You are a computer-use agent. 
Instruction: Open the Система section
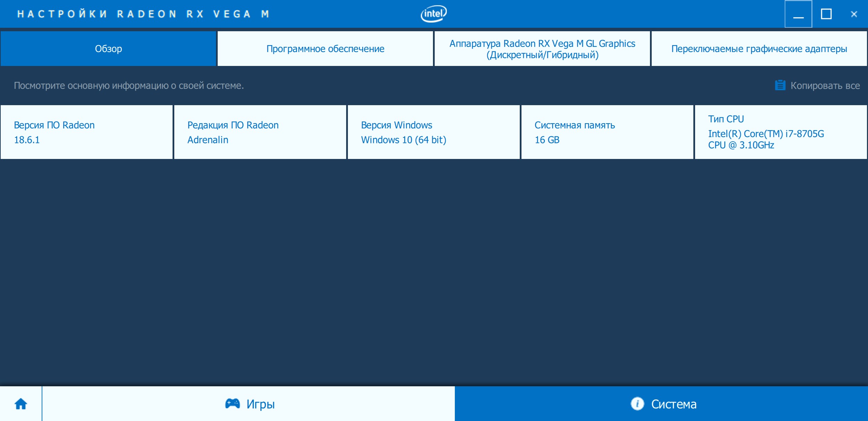pyautogui.click(x=674, y=404)
